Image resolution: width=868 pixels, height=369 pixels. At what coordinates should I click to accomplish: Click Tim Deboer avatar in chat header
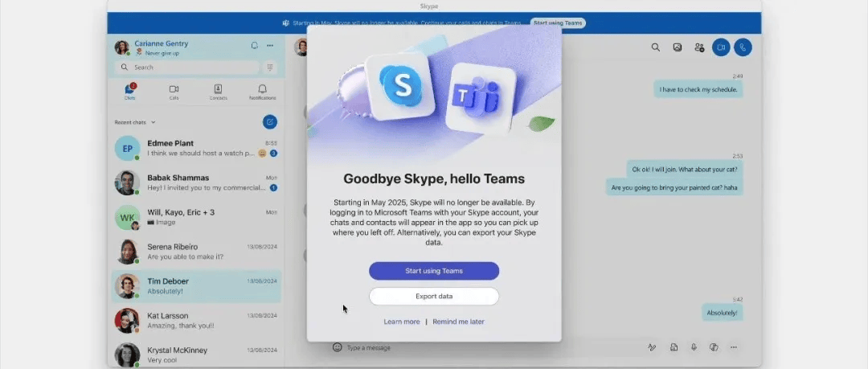click(x=301, y=47)
